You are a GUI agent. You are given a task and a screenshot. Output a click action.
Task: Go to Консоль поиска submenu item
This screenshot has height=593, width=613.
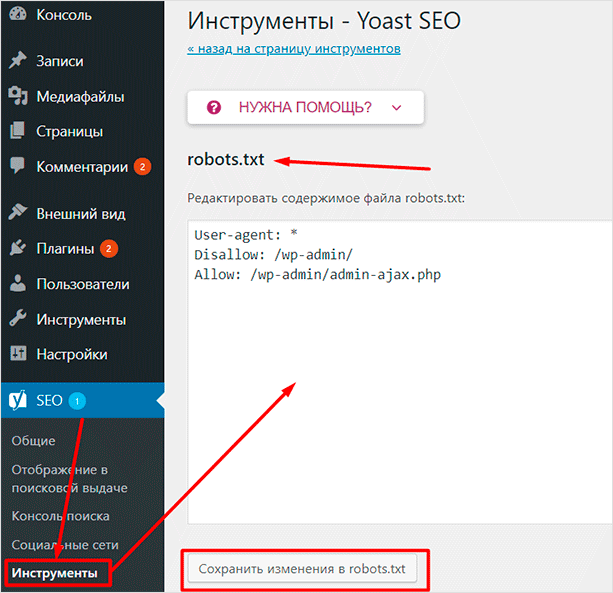coord(60,516)
